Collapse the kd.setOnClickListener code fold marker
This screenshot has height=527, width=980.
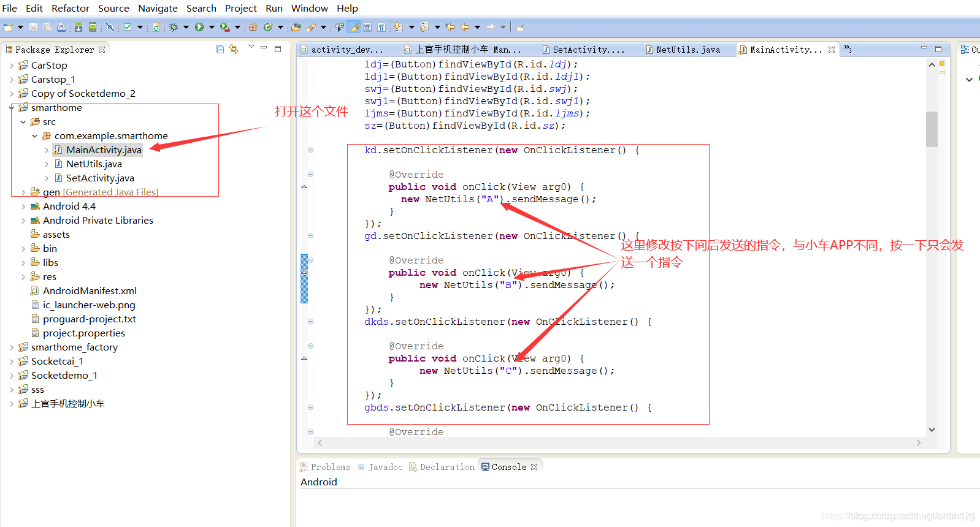coord(310,150)
